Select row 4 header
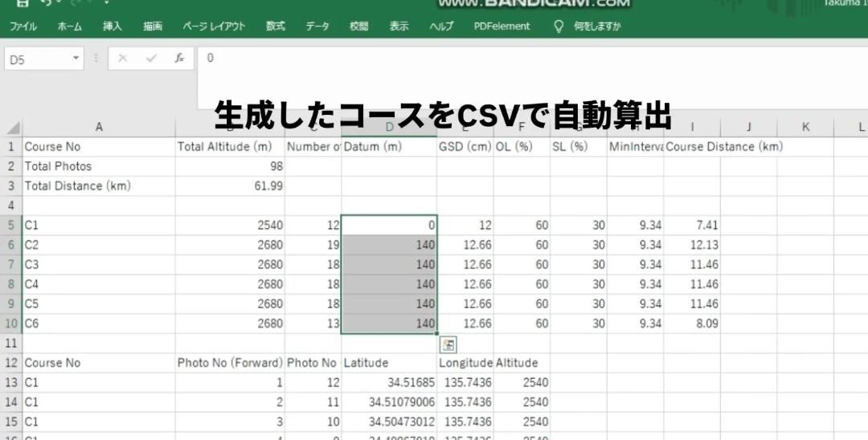 pyautogui.click(x=11, y=206)
